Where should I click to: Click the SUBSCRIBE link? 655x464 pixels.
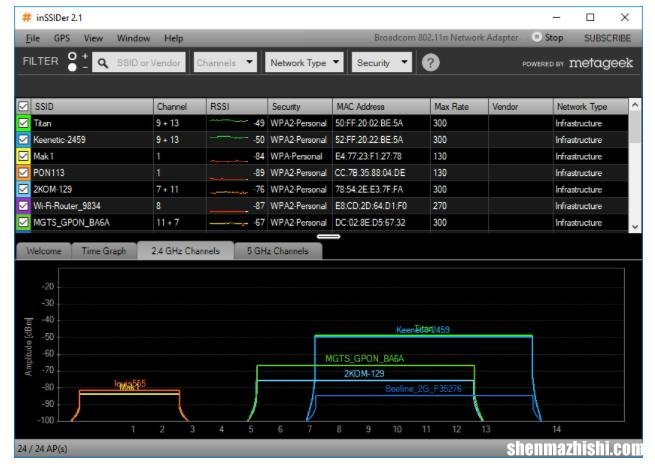click(x=607, y=38)
